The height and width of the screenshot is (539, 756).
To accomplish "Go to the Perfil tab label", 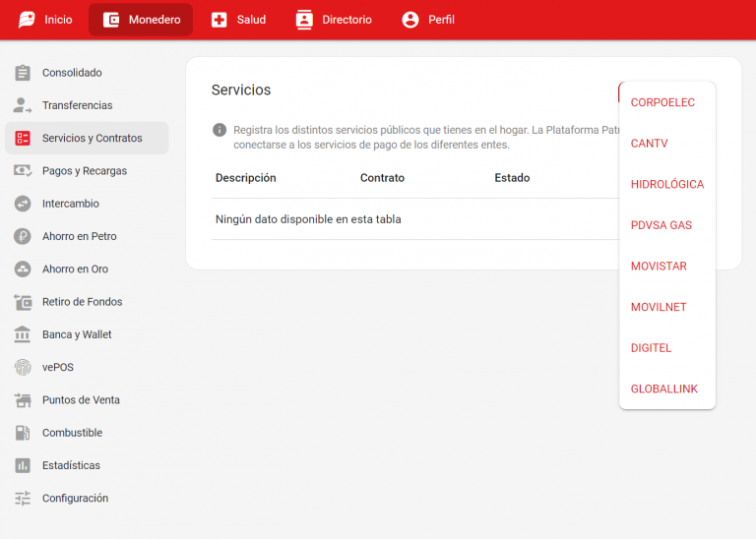I will coord(441,20).
